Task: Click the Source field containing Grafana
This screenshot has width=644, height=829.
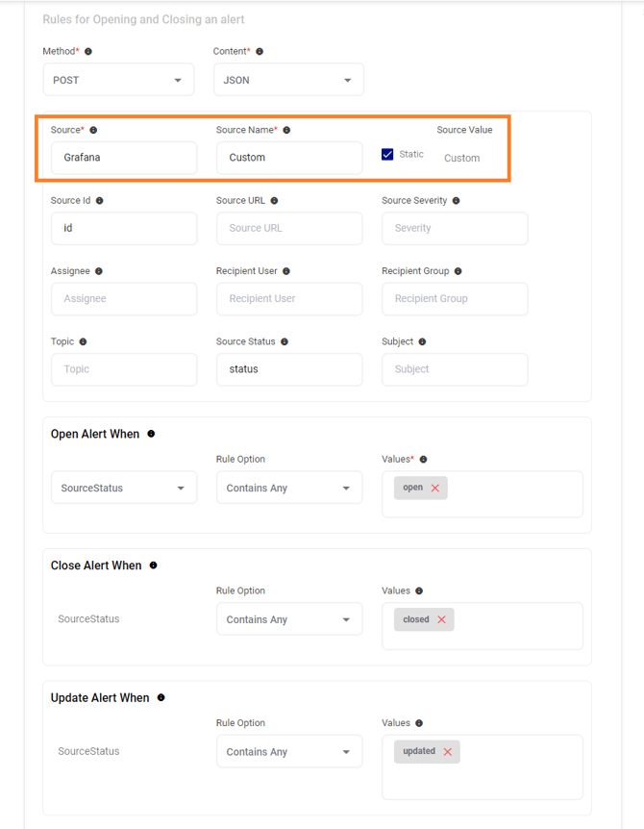Action: 123,158
